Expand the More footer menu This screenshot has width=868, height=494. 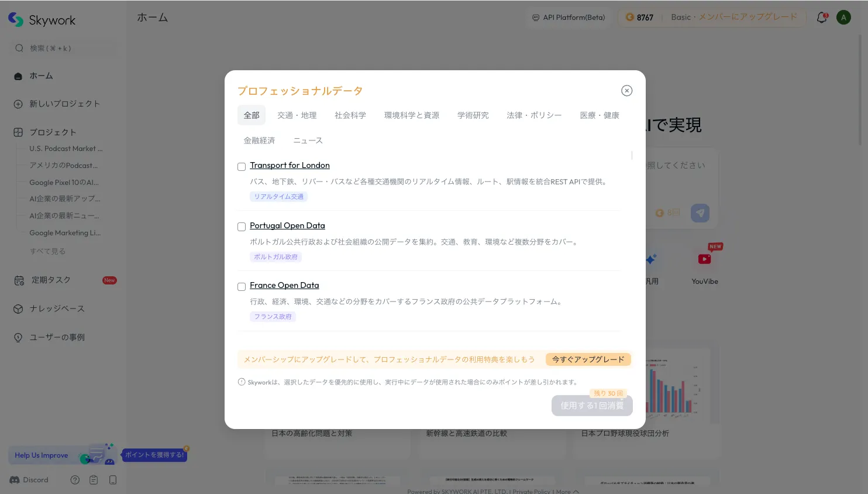[567, 492]
